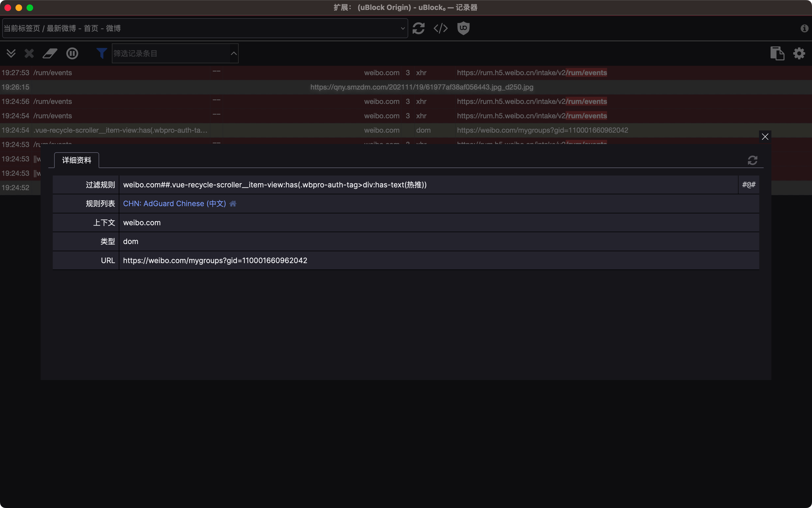812x508 pixels.
Task: Open CHN: AdGuard Chinese list link
Action: pyautogui.click(x=174, y=204)
